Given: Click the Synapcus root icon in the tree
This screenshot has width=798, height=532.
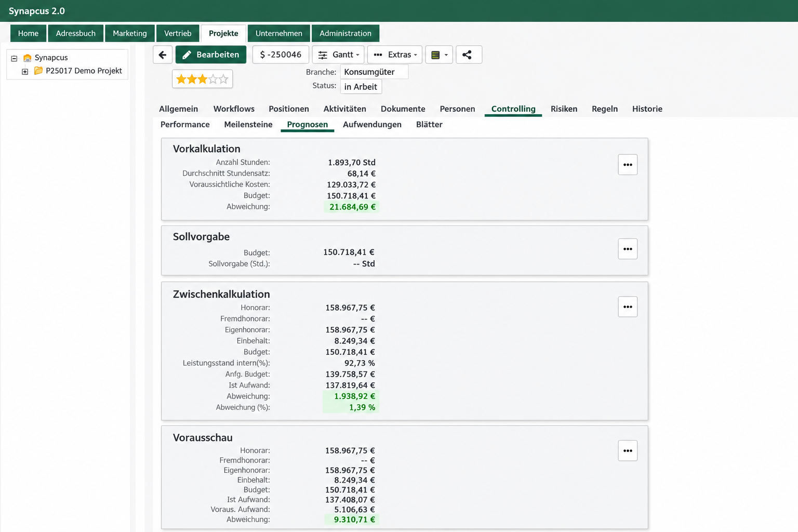Looking at the screenshot, I should [28, 58].
